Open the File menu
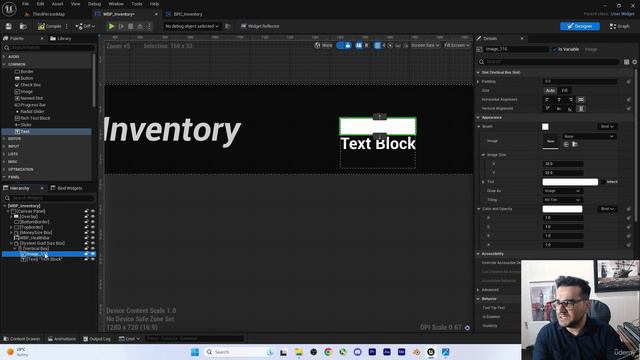The height and width of the screenshot is (360, 640). [x=25, y=4]
